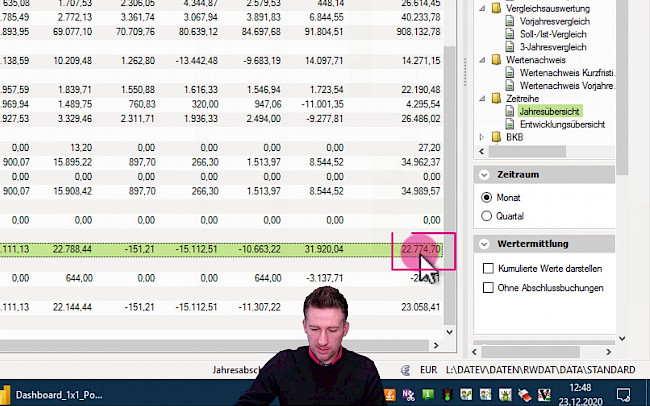Click side panel bottom scrollbar right arrow

(608, 352)
